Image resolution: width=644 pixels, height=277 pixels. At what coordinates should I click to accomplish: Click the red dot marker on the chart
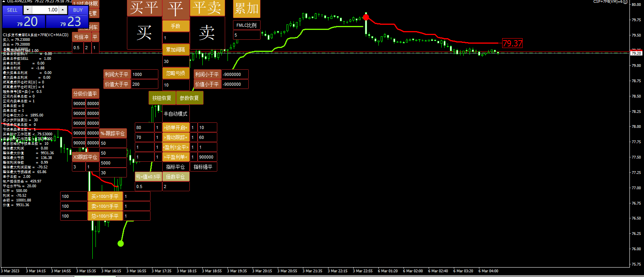(366, 17)
